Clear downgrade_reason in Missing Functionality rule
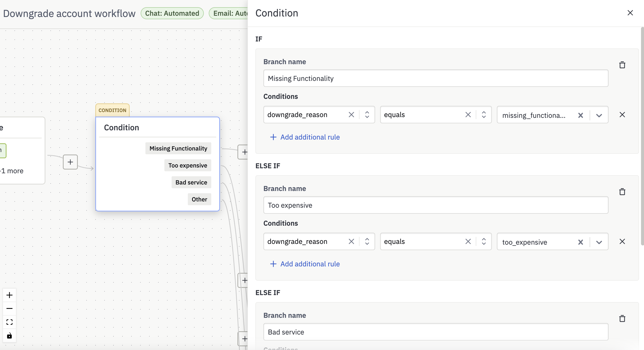The image size is (644, 350). [x=351, y=115]
